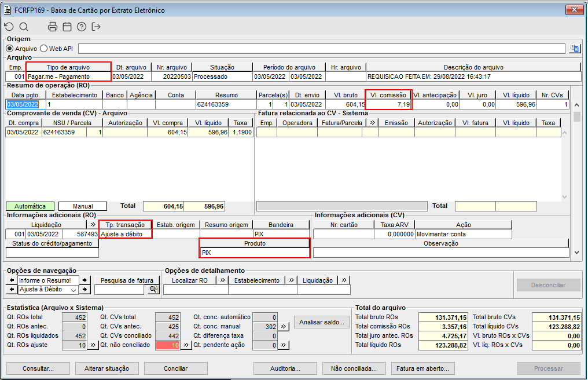This screenshot has height=380, width=588.
Task: Click the » button after Fatura/Parcela column
Action: point(372,123)
